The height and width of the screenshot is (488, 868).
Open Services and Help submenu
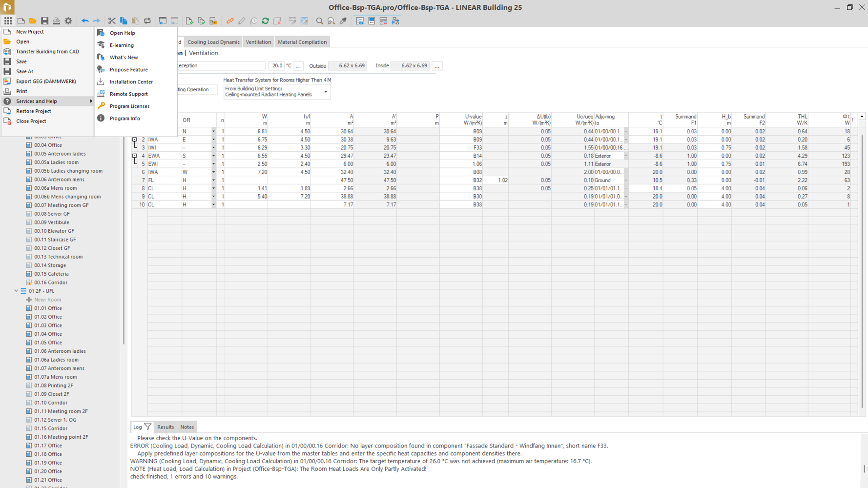47,101
